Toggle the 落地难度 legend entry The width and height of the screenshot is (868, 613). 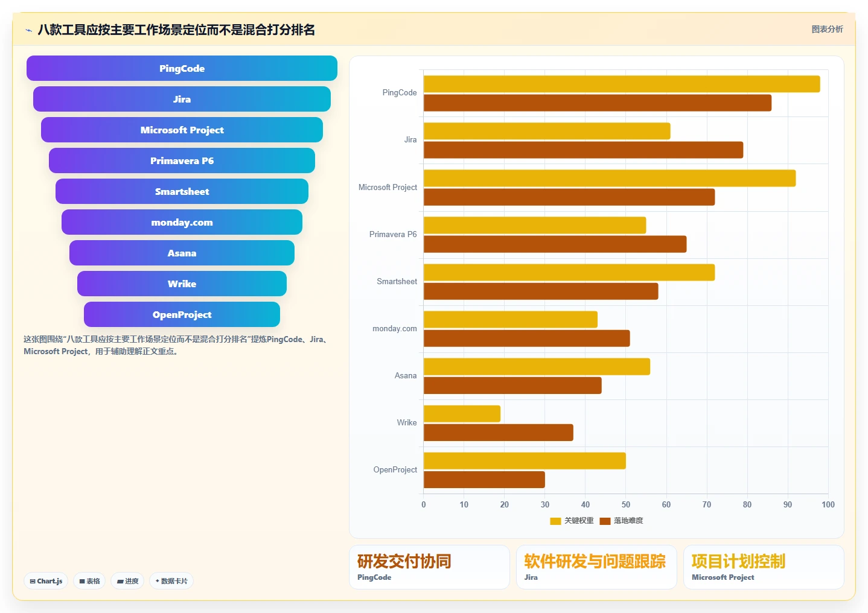click(x=621, y=521)
